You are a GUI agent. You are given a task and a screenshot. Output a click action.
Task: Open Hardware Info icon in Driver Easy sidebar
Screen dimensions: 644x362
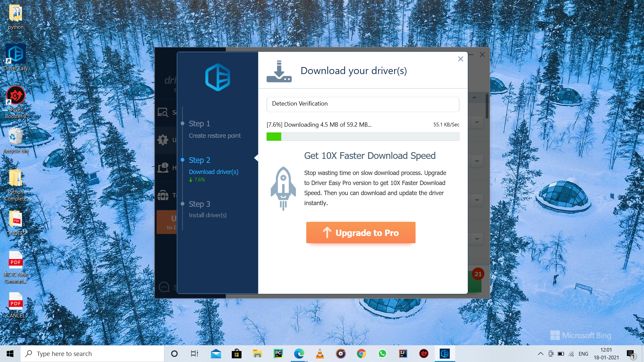pos(163,168)
